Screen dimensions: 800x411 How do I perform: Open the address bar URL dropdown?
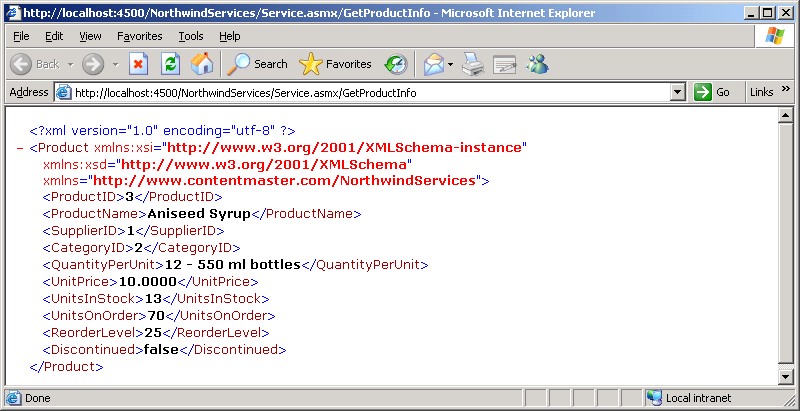pyautogui.click(x=678, y=92)
